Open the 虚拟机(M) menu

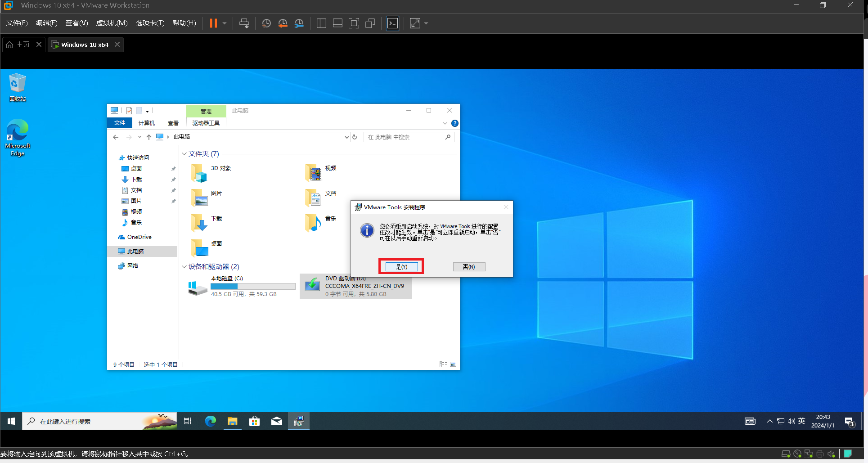(x=112, y=23)
